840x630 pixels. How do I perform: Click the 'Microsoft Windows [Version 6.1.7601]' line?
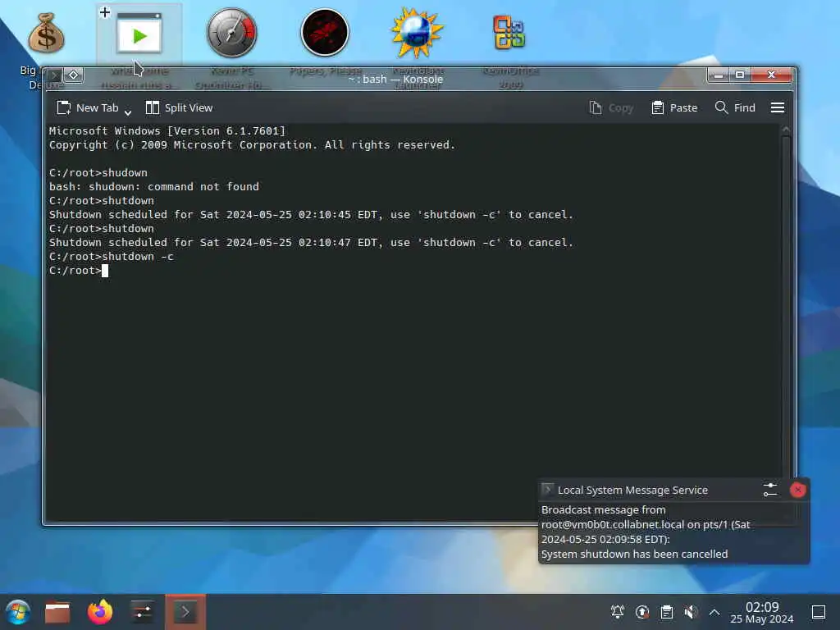coord(167,130)
